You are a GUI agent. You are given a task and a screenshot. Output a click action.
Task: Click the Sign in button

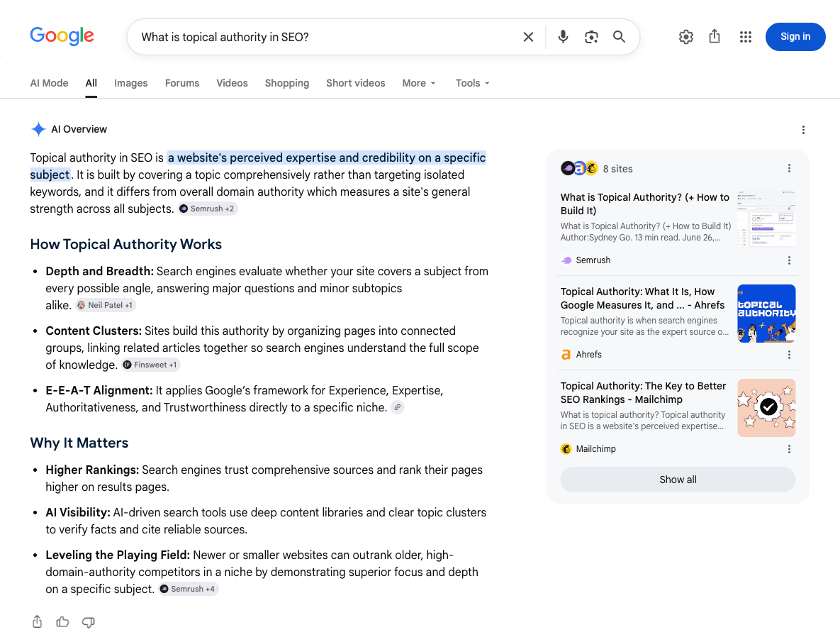(x=795, y=36)
